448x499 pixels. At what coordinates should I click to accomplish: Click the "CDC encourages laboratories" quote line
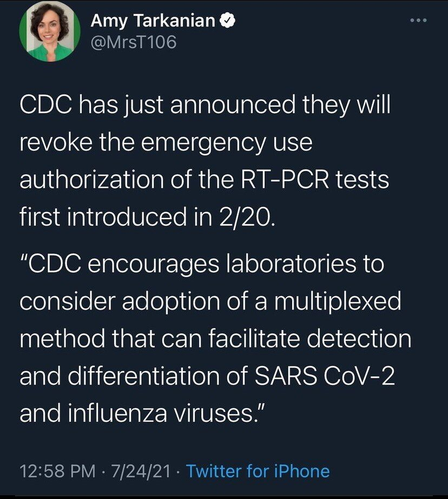pos(201,264)
